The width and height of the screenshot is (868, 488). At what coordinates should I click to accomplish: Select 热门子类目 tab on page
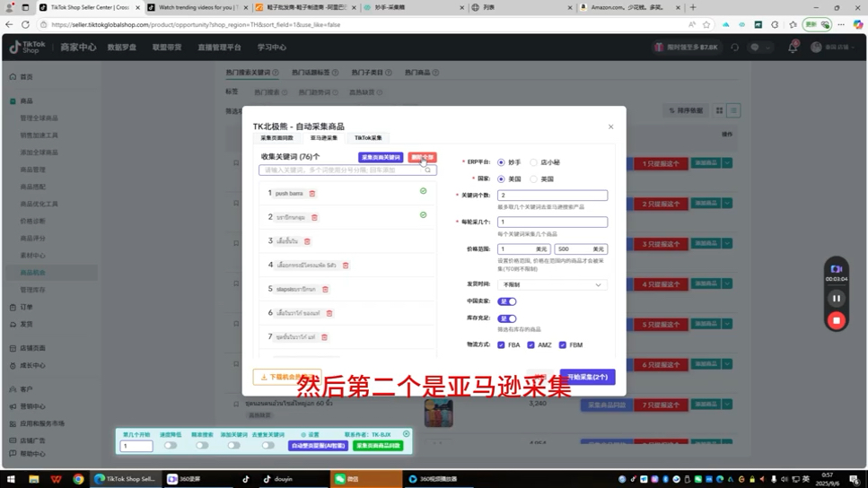click(367, 73)
